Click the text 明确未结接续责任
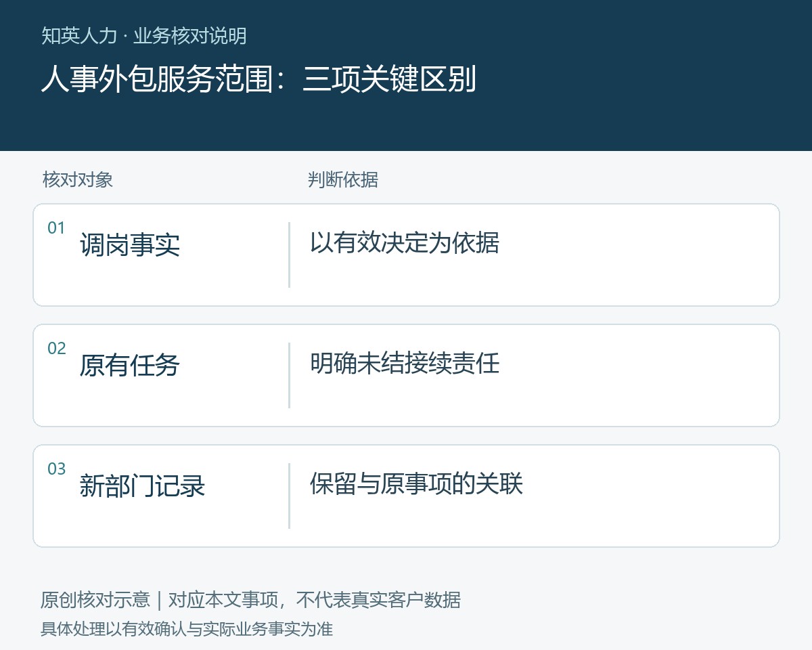812x650 pixels. [405, 363]
